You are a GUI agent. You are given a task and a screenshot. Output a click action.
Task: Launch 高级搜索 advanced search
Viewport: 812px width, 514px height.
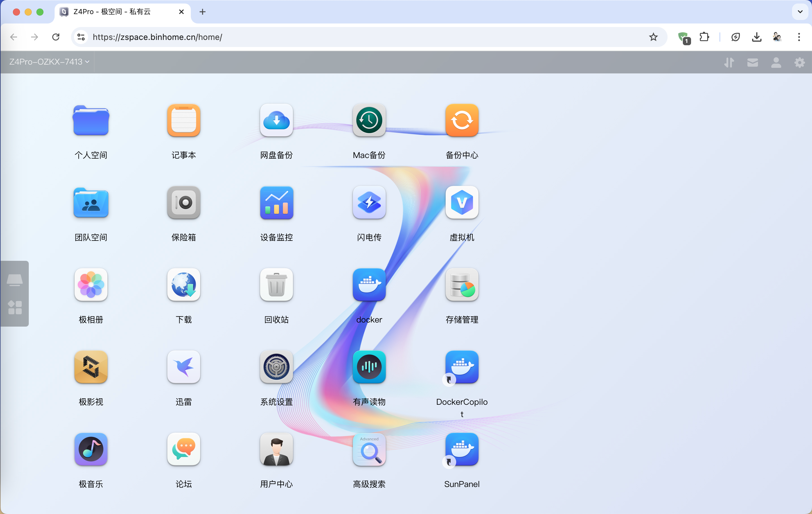point(369,450)
